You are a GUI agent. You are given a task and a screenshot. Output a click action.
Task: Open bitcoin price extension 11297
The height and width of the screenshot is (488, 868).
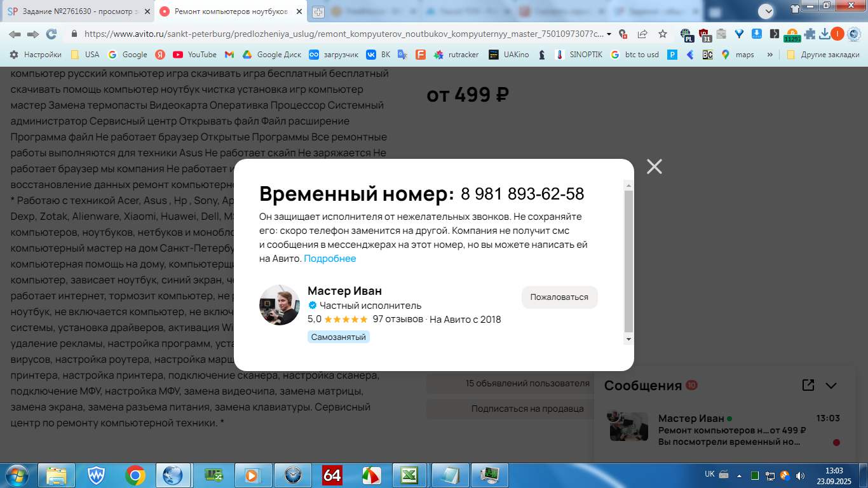792,35
